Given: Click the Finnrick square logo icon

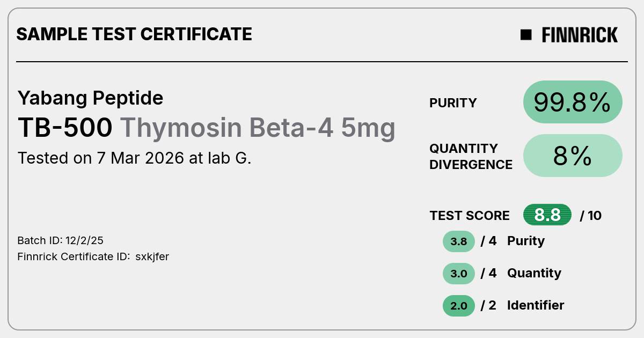Looking at the screenshot, I should click(526, 35).
